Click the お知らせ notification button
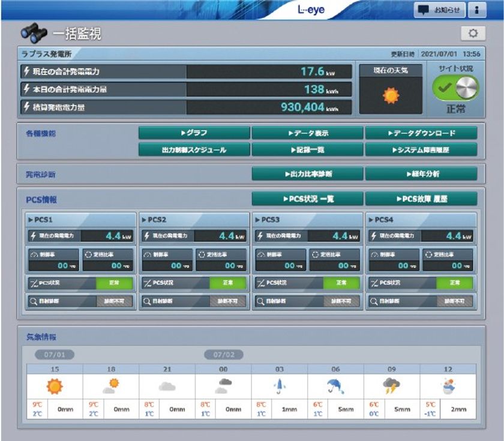Viewport: 504px width, 441px height. (x=439, y=10)
